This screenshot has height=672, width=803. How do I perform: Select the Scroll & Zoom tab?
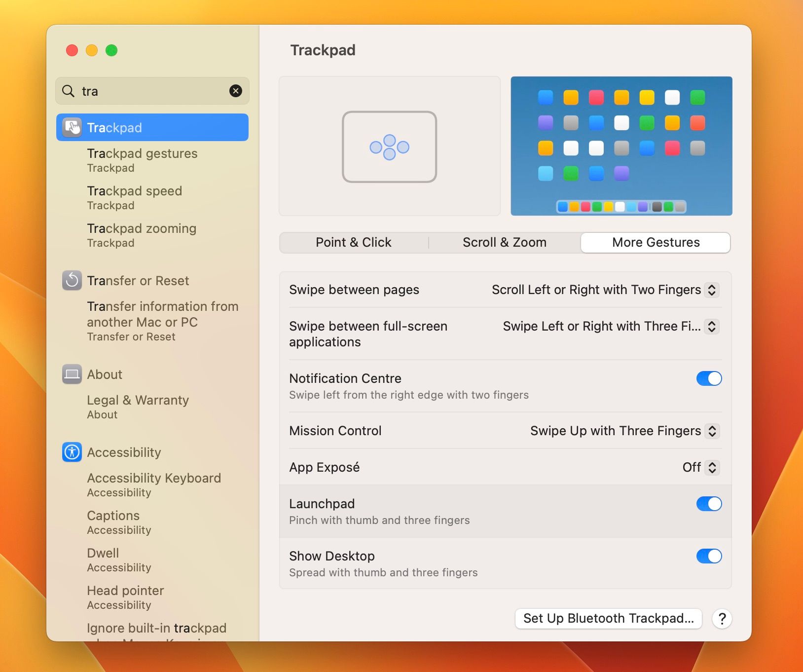504,242
